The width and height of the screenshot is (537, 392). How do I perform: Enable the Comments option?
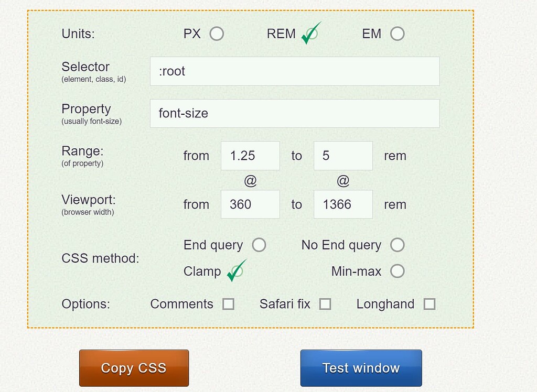[x=228, y=304]
